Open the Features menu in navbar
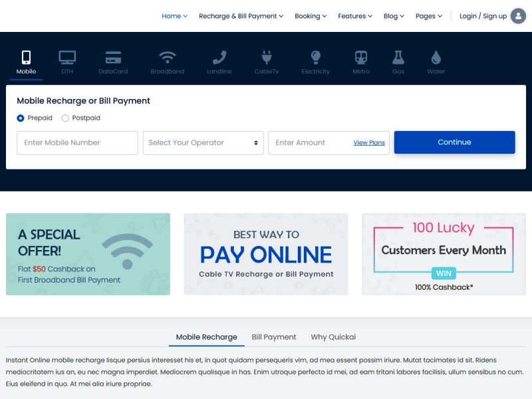The image size is (532, 399). tap(354, 16)
